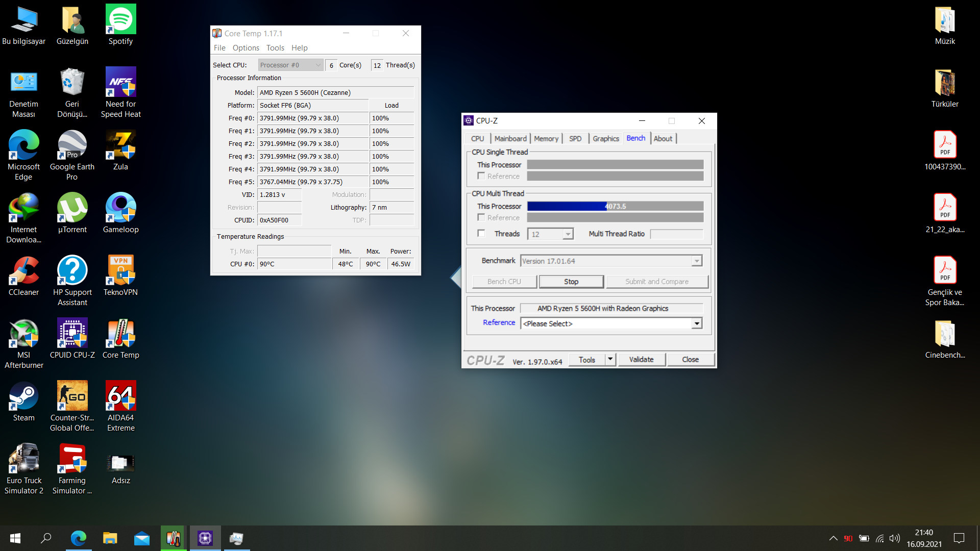The image size is (980, 551).
Task: Expand the Tools button dropdown arrow
Action: 610,359
